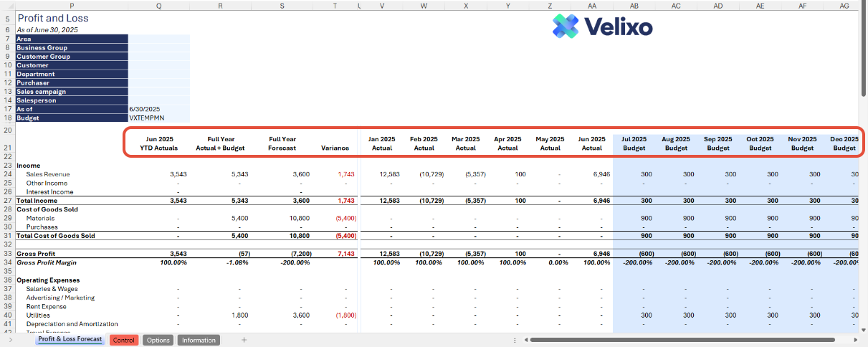
Task: Click the 'Nov 2025 Budget' column heading
Action: pos(802,143)
